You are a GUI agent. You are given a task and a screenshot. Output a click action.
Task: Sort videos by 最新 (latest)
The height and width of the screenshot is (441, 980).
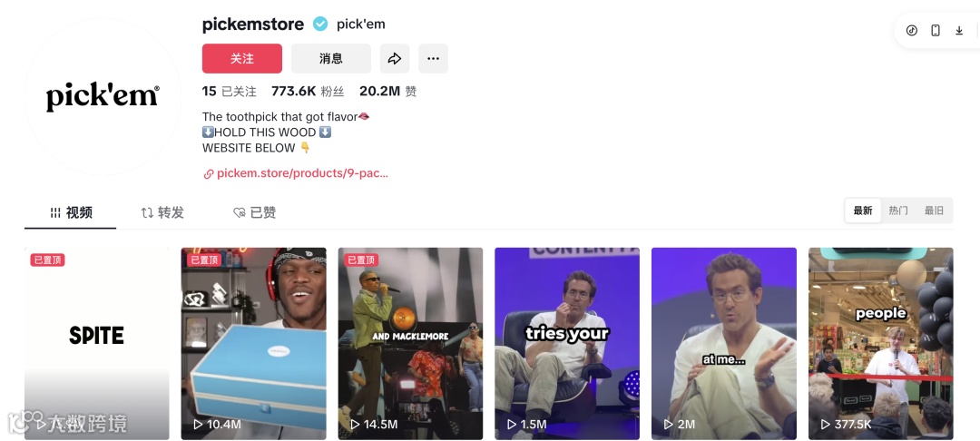[x=863, y=211]
